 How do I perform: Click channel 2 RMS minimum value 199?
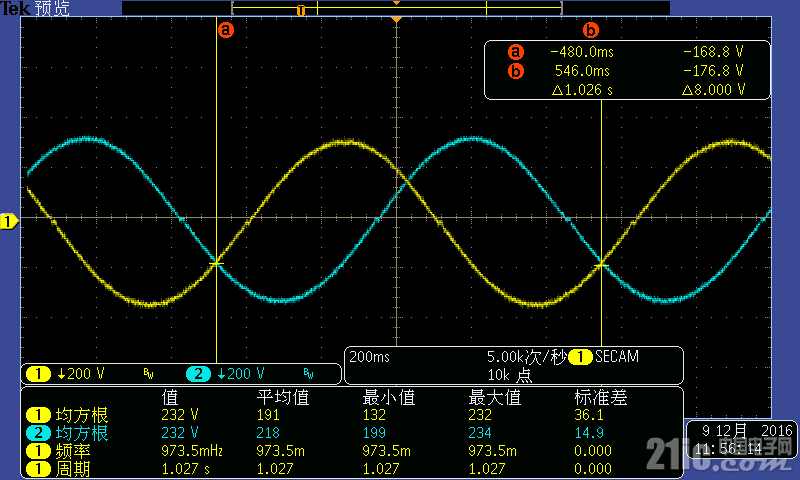tap(374, 433)
